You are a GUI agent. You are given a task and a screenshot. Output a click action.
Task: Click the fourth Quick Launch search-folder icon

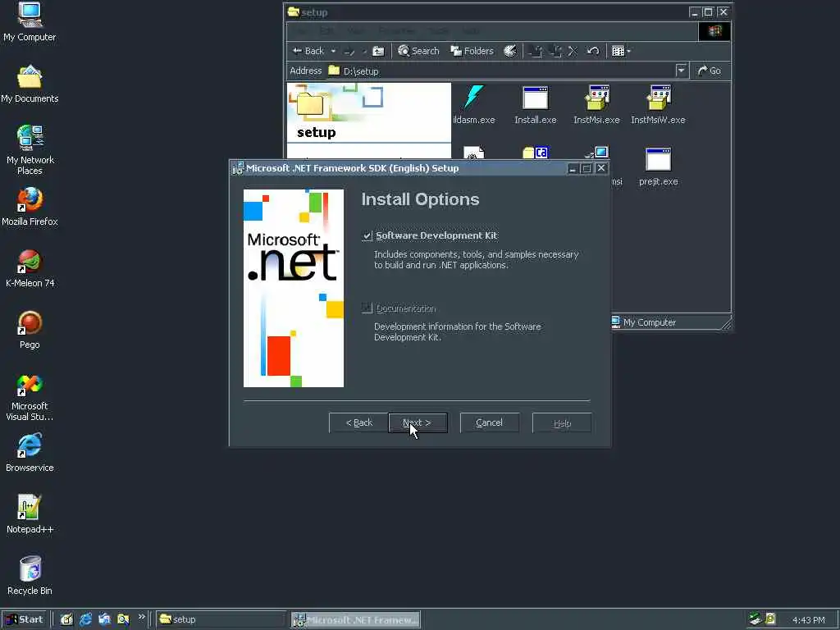click(123, 619)
